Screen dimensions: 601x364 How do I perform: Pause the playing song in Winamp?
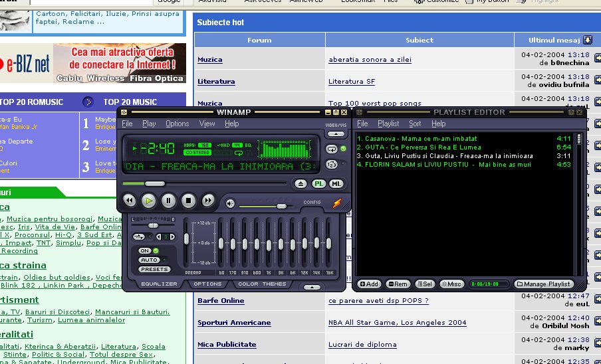[x=168, y=201]
